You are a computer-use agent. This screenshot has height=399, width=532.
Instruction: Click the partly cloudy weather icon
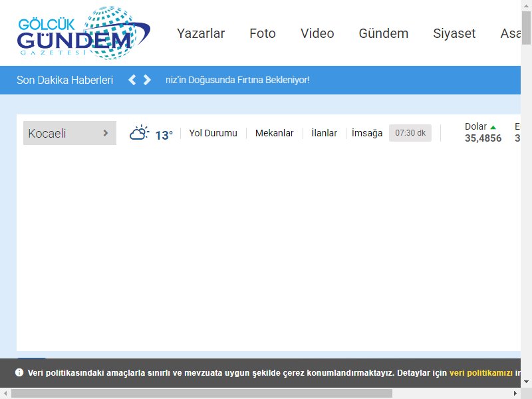coord(139,132)
